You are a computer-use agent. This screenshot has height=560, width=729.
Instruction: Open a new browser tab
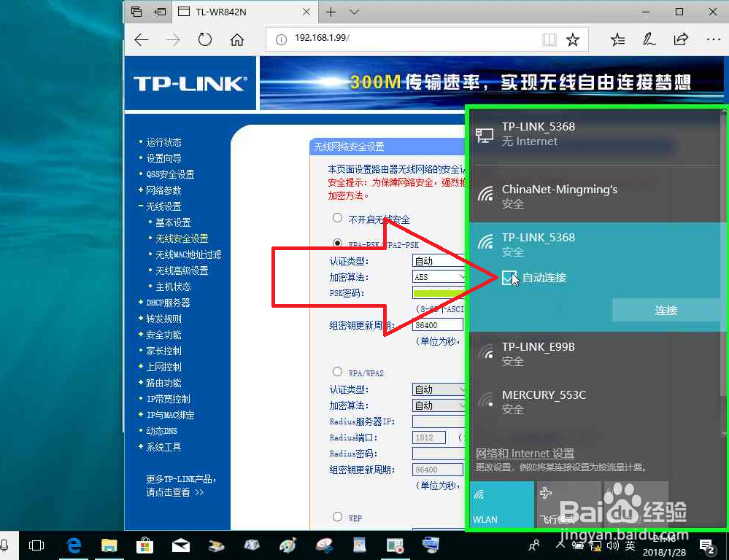pyautogui.click(x=331, y=12)
